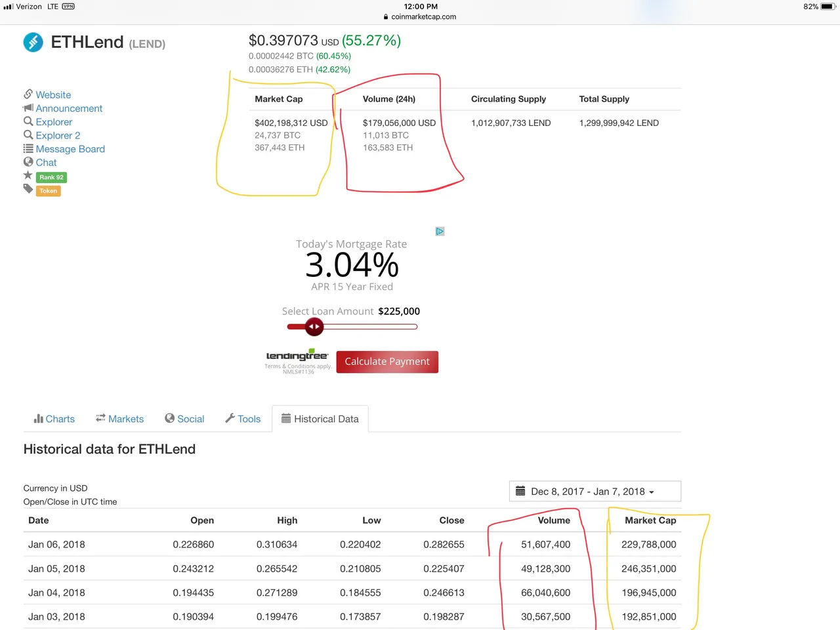Click the market cap value 246,351,000
This screenshot has width=840, height=630.
(x=648, y=569)
